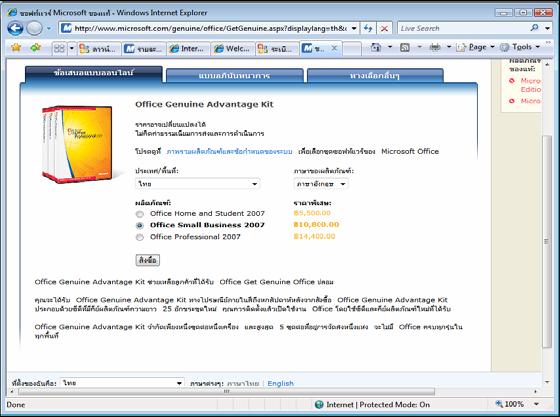The width and height of the screenshot is (560, 417).
Task: Open Favorites Center star icon
Action: tap(16, 47)
